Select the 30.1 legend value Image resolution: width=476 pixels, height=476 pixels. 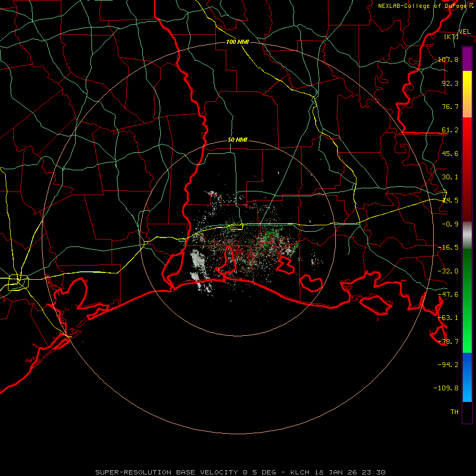(450, 177)
